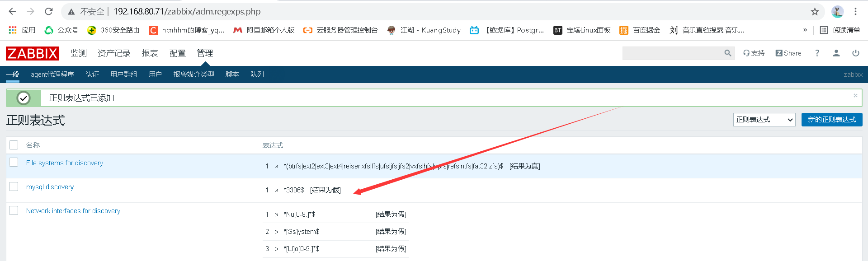Viewport: 868px width, 261px height.
Task: Switch to the 一般 submenu tab
Action: pos(13,75)
